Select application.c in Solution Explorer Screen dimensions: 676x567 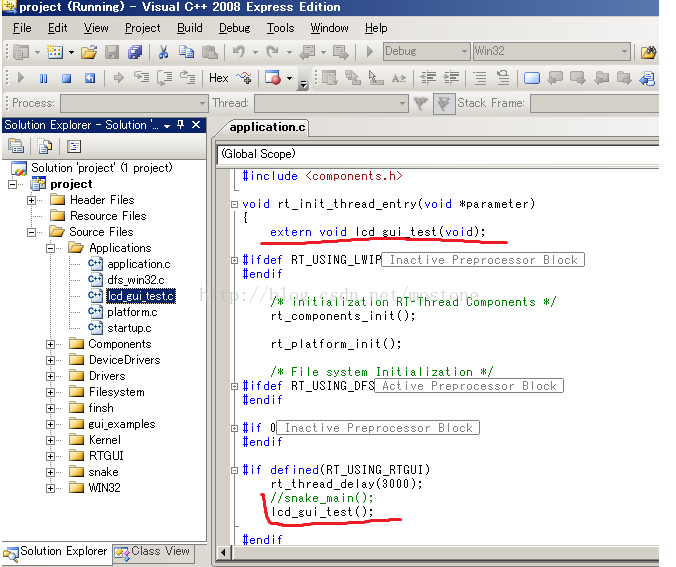[x=138, y=264]
